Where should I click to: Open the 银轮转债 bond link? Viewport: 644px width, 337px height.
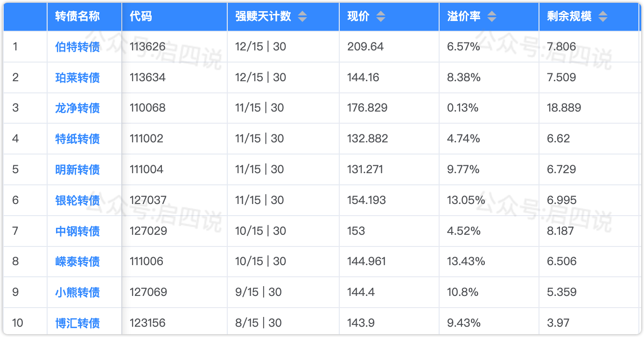point(77,200)
